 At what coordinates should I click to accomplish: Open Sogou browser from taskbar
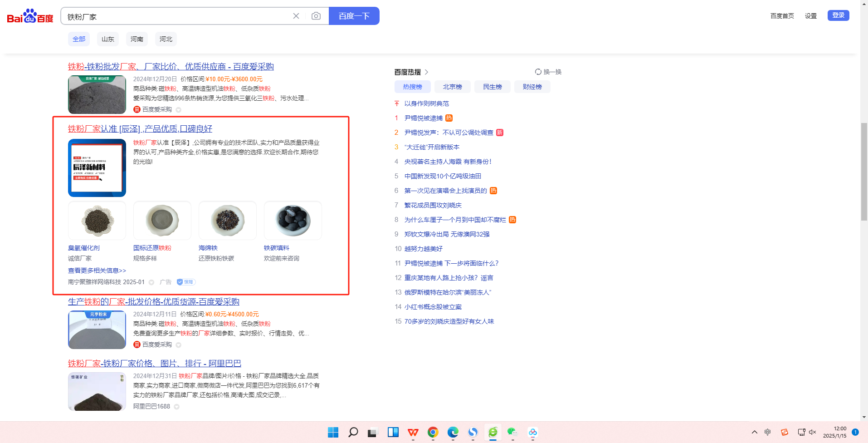coord(473,432)
